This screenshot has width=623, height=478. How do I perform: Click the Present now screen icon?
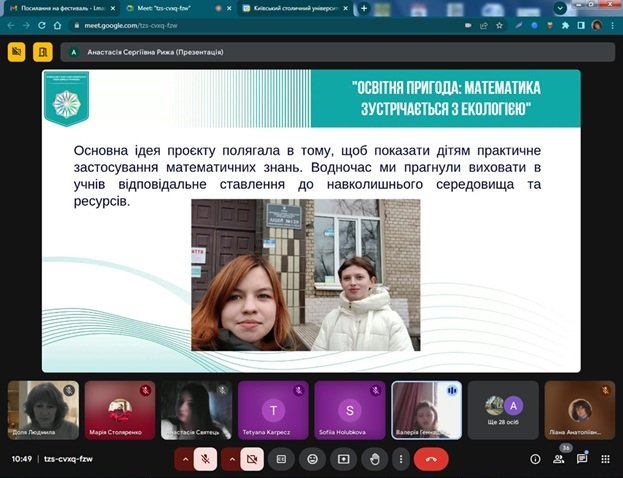[343, 459]
